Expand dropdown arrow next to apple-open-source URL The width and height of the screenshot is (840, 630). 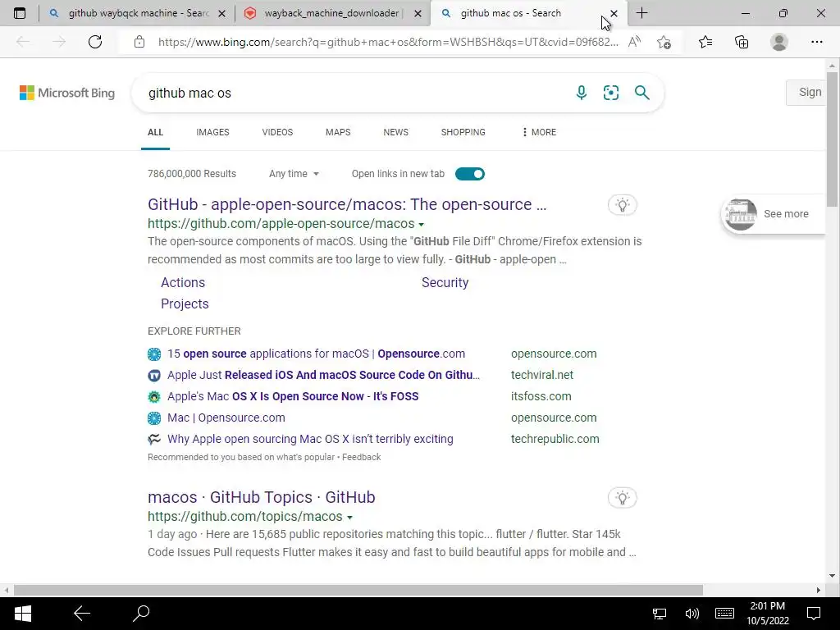pyautogui.click(x=421, y=225)
